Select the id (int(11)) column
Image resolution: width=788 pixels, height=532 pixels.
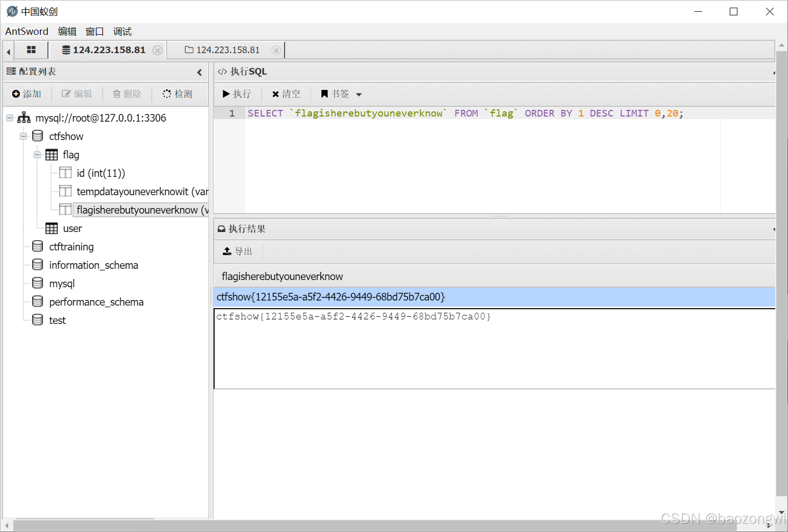[x=101, y=173]
